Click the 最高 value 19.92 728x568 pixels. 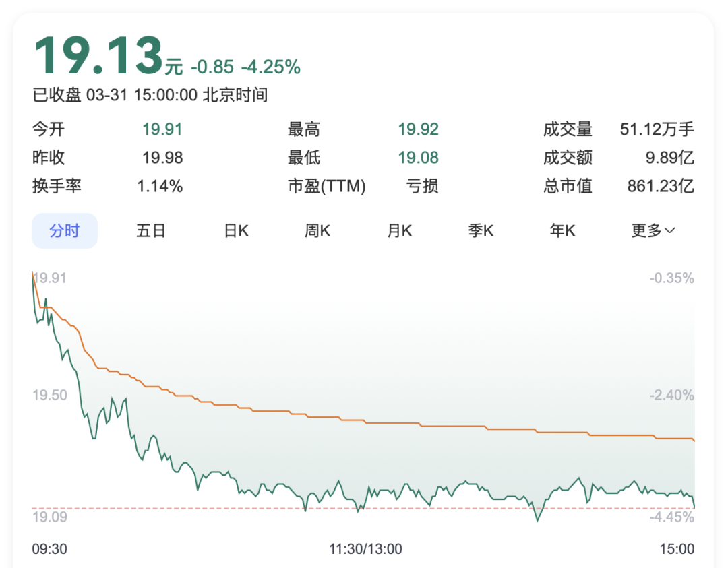click(418, 129)
